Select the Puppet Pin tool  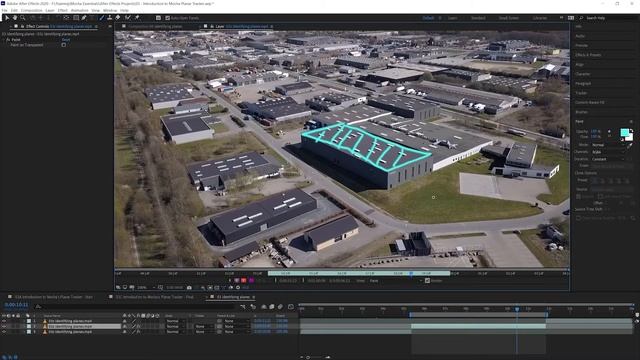click(137, 18)
